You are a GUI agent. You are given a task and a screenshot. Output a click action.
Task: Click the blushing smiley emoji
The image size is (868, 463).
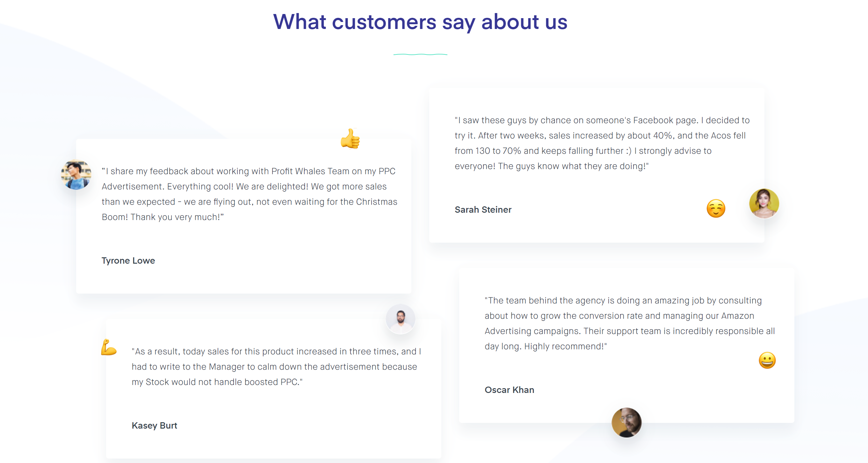(716, 209)
